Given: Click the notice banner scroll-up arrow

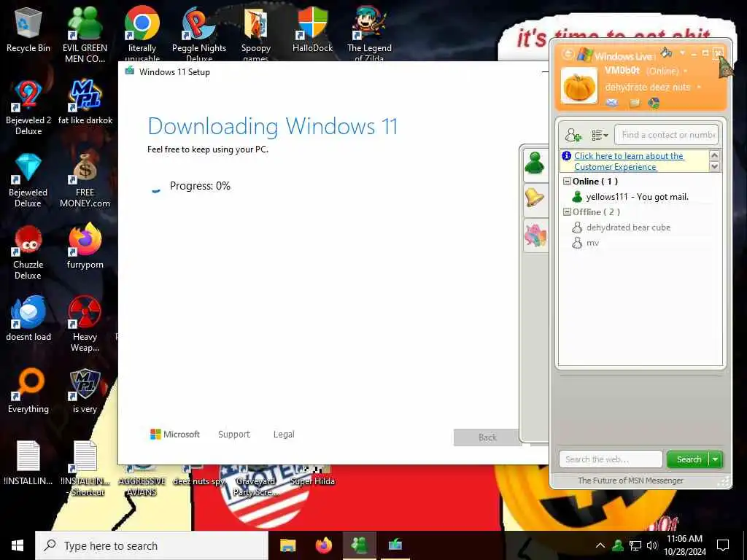Looking at the screenshot, I should click(x=714, y=155).
